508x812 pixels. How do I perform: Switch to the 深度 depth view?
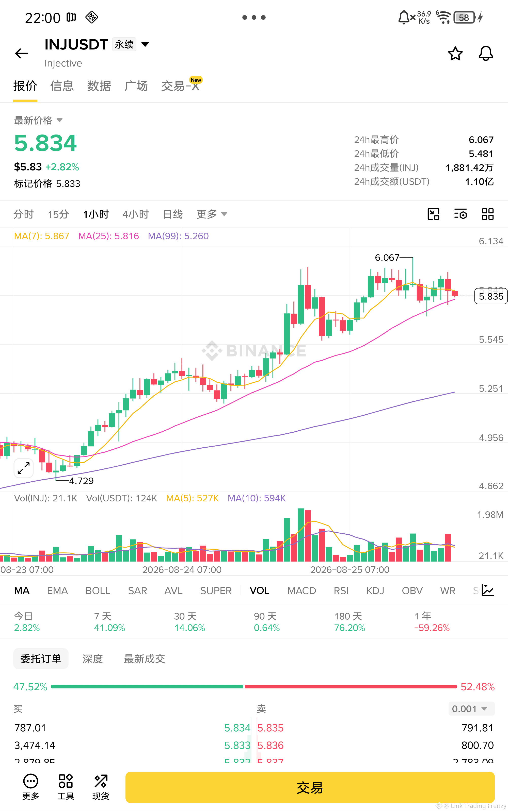coord(93,659)
